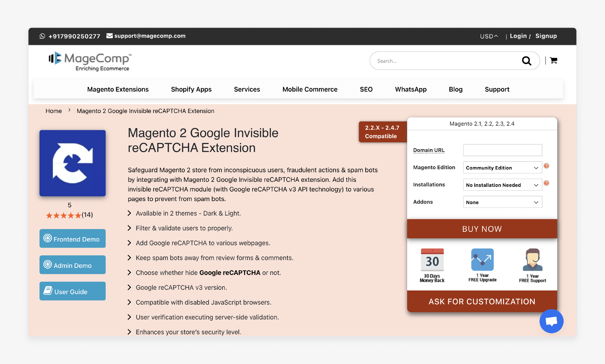Click into the Domain URL input field
This screenshot has height=364, width=605.
[502, 150]
